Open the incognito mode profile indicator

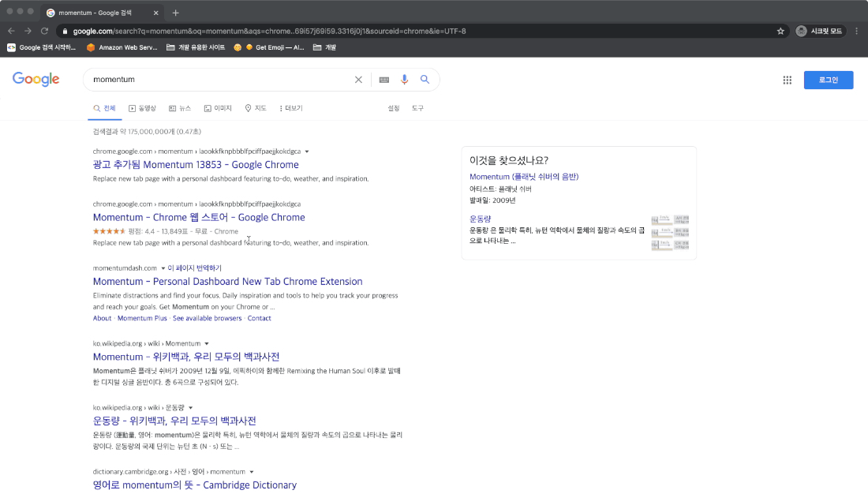coord(820,31)
